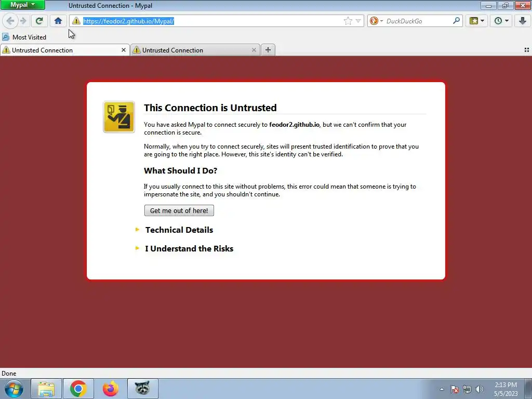Expand the Technical Details section
Image resolution: width=532 pixels, height=399 pixels.
179,230
